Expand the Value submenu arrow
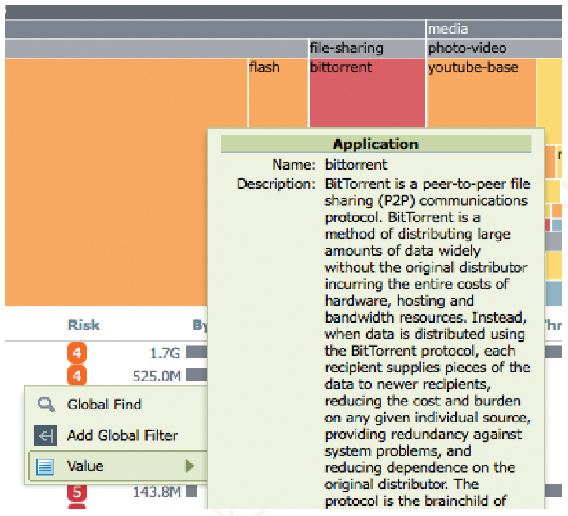 click(189, 466)
